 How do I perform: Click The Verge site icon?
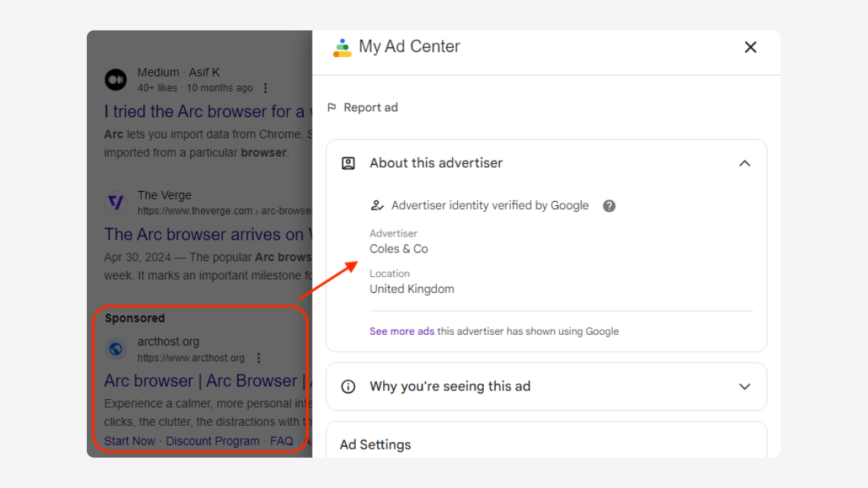tap(116, 202)
